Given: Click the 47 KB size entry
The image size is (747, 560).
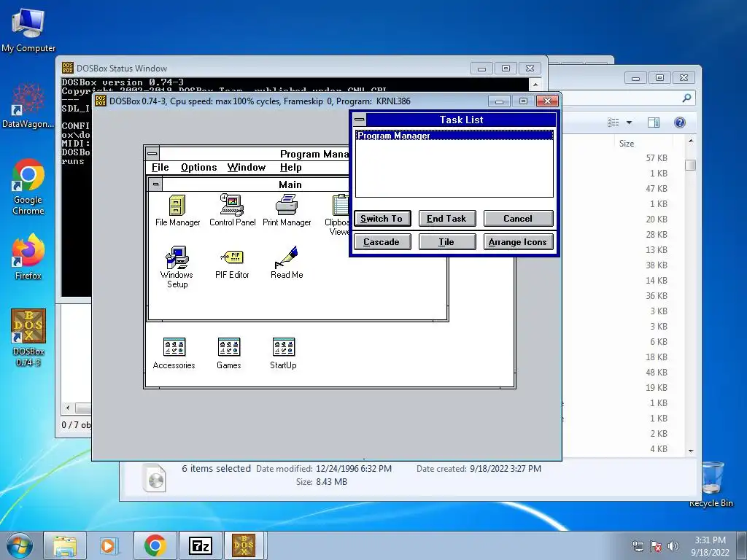Looking at the screenshot, I should click(657, 189).
